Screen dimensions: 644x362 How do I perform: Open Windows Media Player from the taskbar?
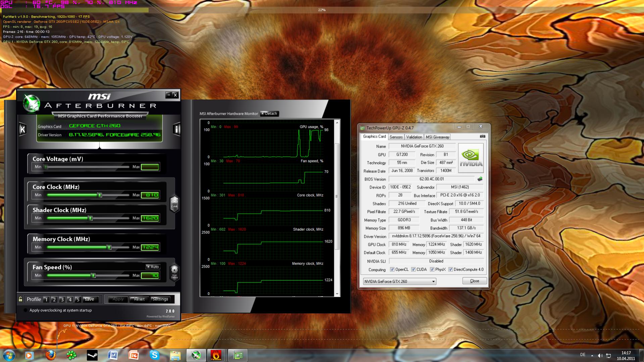tap(29, 355)
